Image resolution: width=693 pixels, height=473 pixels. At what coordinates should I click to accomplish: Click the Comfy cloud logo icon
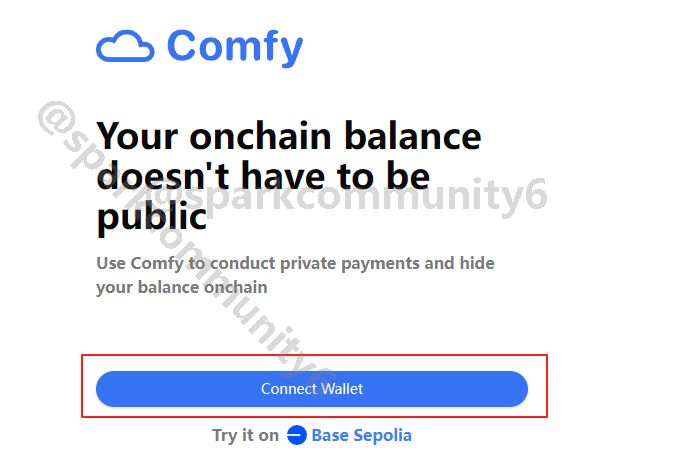[125, 46]
